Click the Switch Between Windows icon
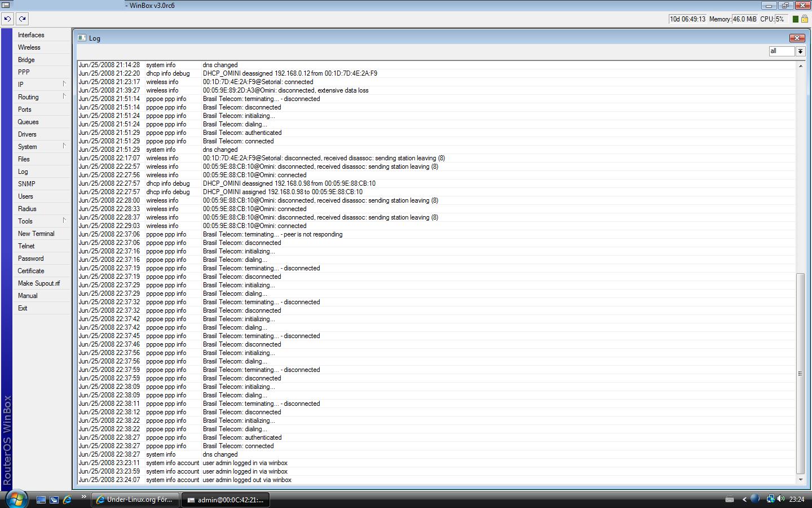 (x=54, y=500)
